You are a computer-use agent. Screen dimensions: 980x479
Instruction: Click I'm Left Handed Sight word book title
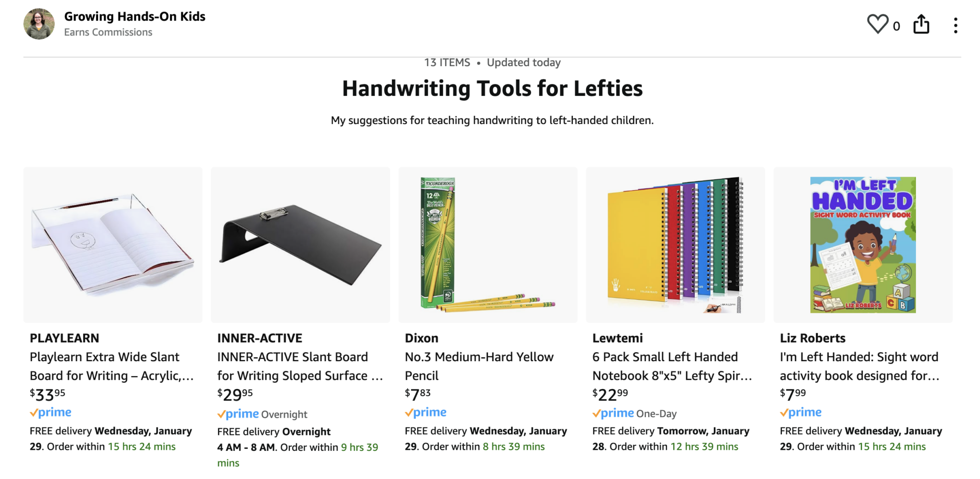859,366
